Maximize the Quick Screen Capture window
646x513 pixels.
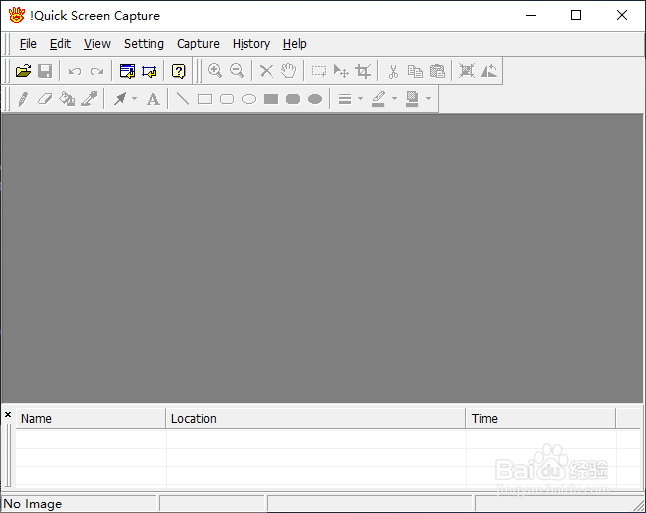pyautogui.click(x=576, y=16)
